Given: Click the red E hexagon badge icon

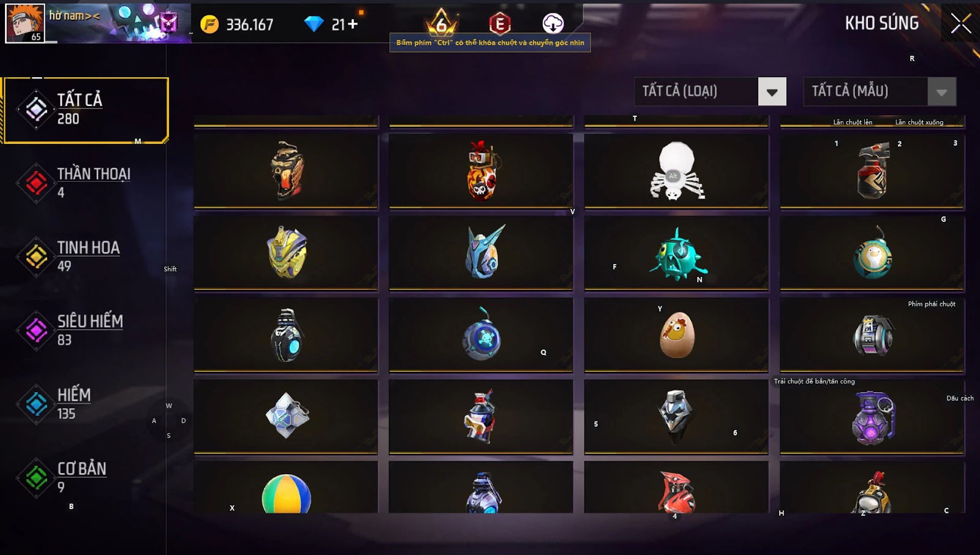Looking at the screenshot, I should [500, 24].
